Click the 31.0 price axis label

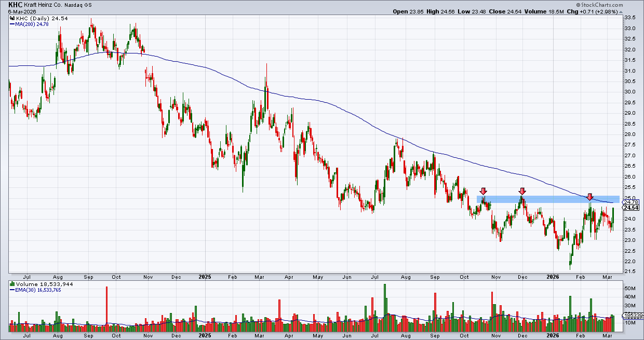629,71
